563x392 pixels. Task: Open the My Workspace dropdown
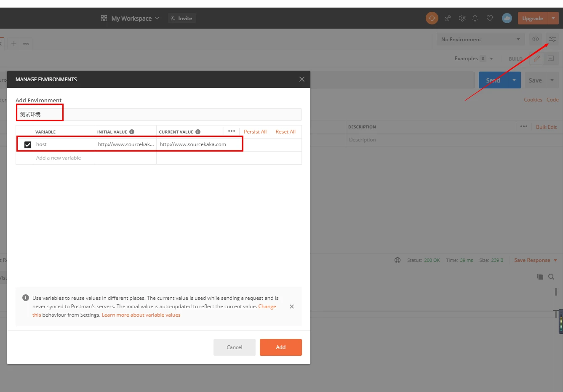click(131, 19)
